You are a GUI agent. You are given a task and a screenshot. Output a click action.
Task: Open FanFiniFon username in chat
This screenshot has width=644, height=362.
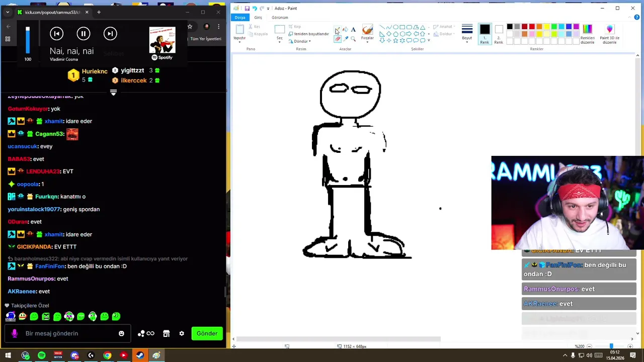(50, 266)
